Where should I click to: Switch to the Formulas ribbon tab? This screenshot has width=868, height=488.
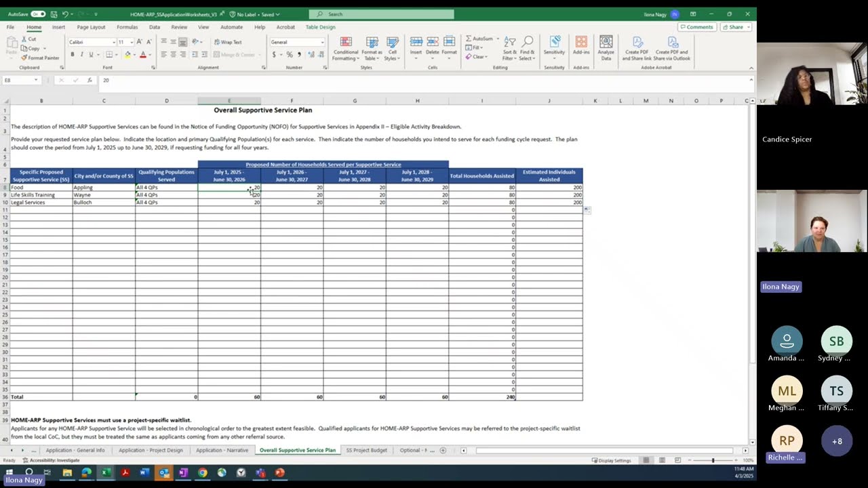pos(127,27)
